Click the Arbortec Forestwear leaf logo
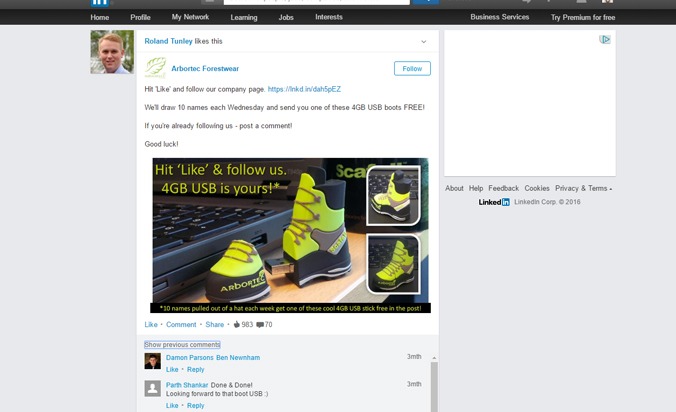 (x=155, y=68)
